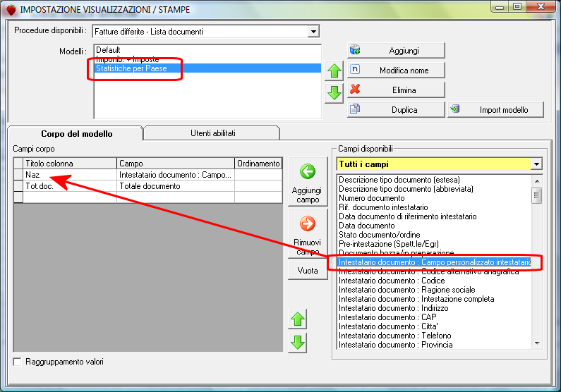This screenshot has height=392, width=561.
Task: Select the row header of Tot.doc. row
Action: point(18,186)
